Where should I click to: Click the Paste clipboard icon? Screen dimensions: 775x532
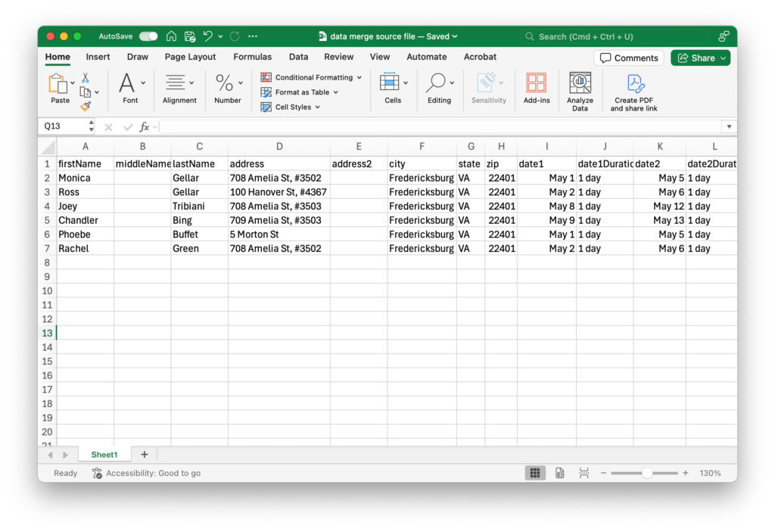point(58,83)
